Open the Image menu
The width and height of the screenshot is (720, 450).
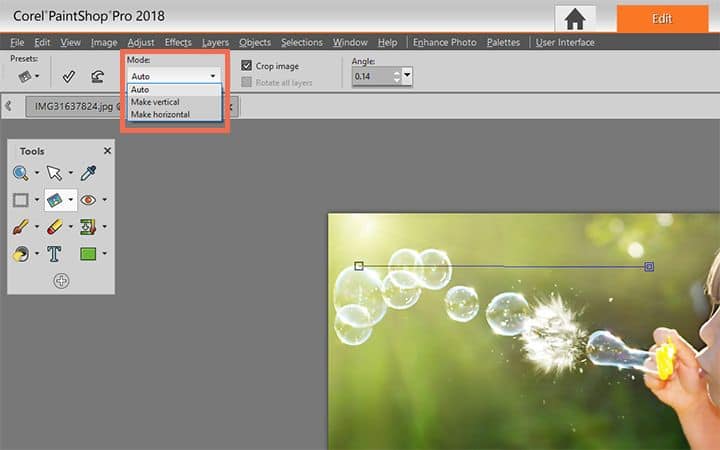click(104, 43)
